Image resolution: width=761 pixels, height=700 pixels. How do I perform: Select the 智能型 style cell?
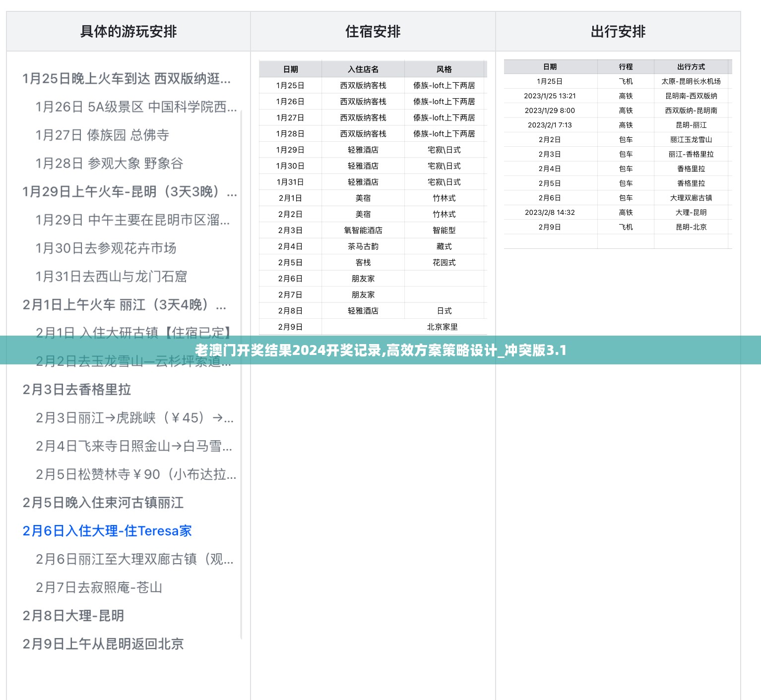[444, 231]
